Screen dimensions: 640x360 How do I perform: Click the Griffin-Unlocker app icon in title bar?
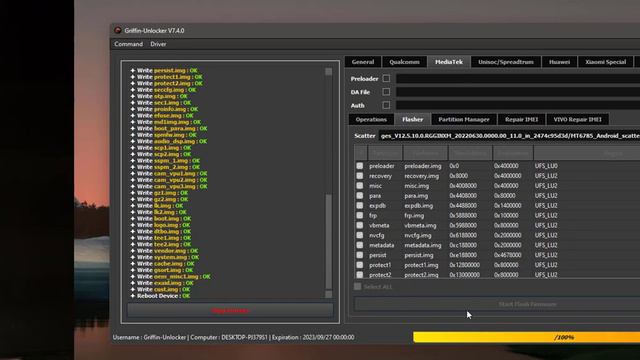tap(118, 30)
